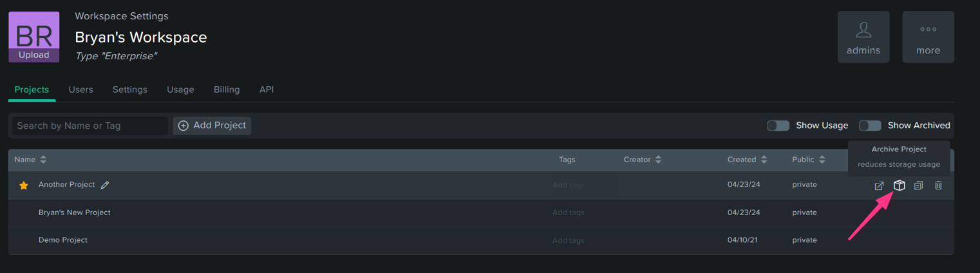Sort projects by Name column
This screenshot has width=980, height=273.
(30, 160)
